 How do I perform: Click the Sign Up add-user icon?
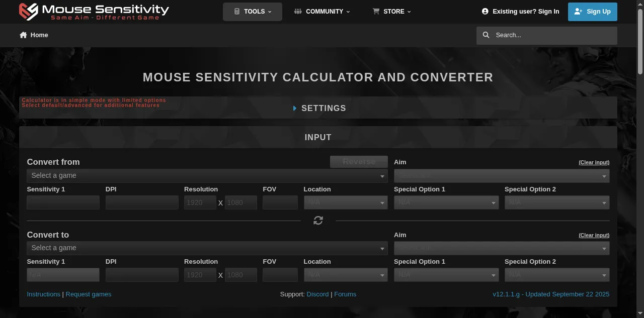[x=579, y=12]
